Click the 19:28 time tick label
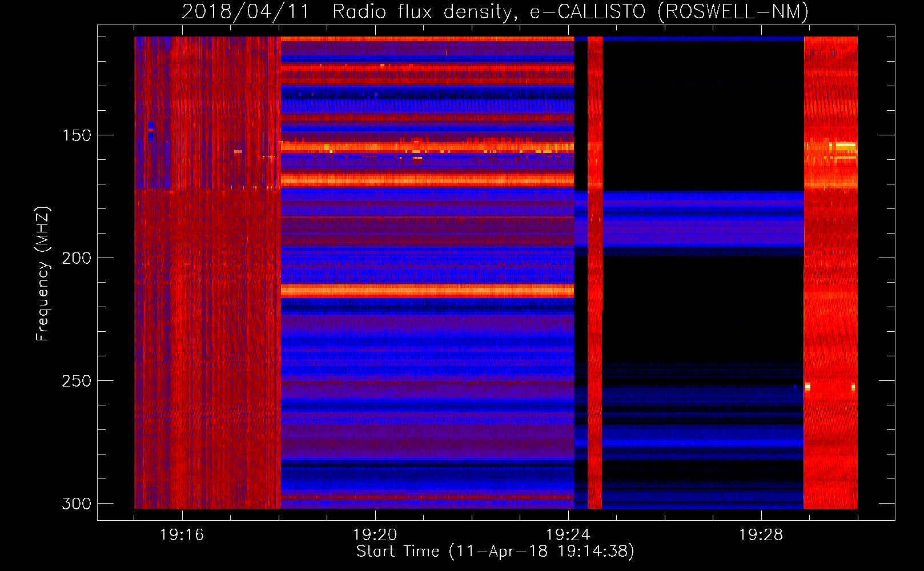This screenshot has height=571, width=924. [761, 535]
